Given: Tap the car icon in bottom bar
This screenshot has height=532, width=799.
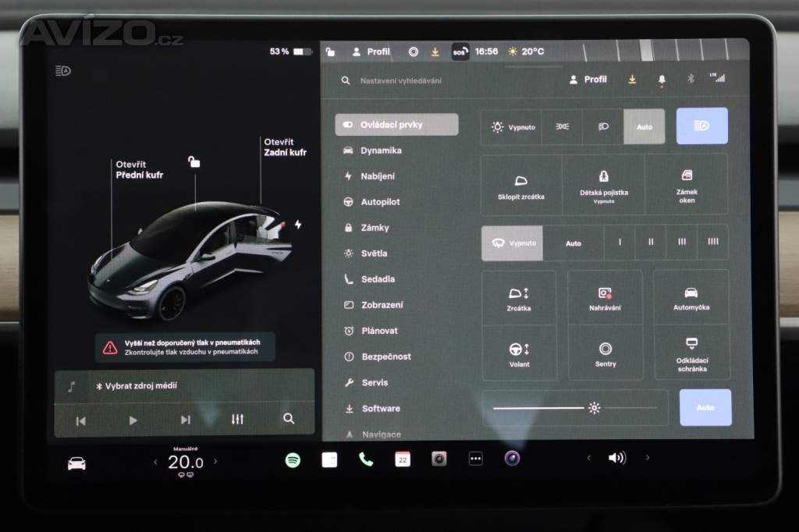Looking at the screenshot, I should coord(76,463).
